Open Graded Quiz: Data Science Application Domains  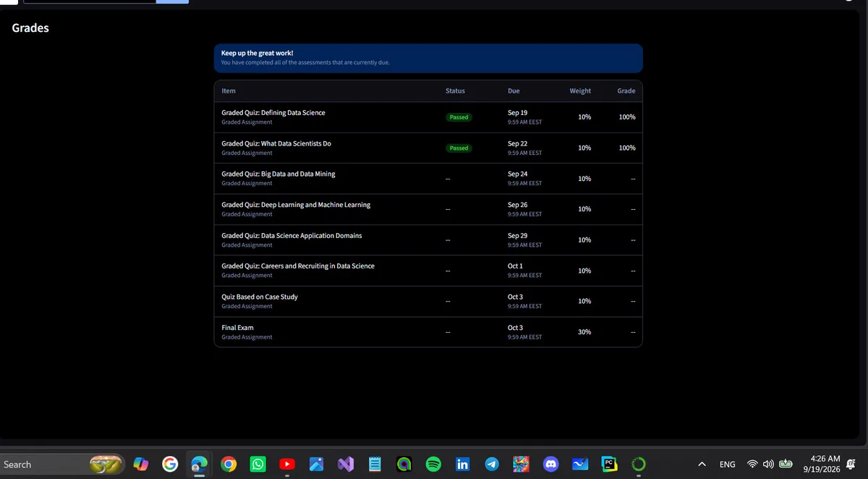[x=292, y=235]
